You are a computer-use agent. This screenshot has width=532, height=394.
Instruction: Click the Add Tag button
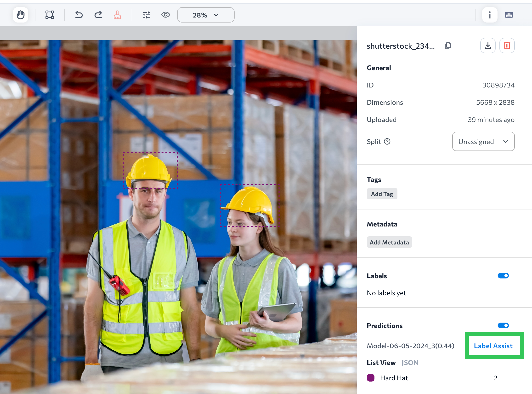pos(382,194)
